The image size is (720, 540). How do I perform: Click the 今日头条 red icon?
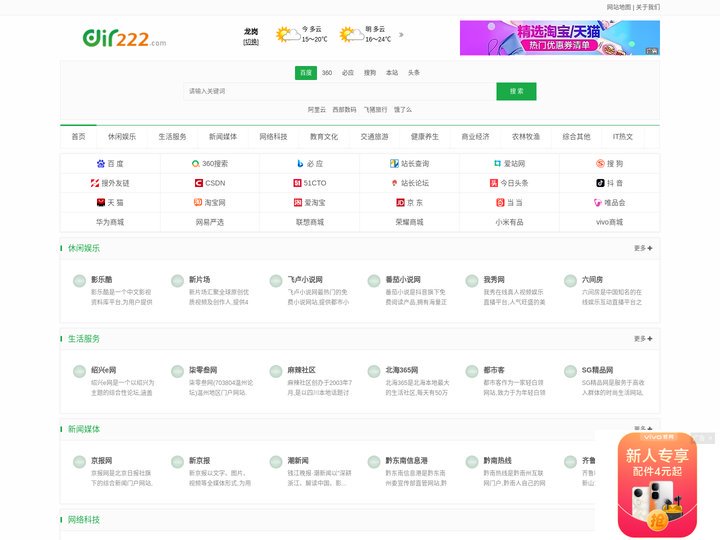pos(494,183)
